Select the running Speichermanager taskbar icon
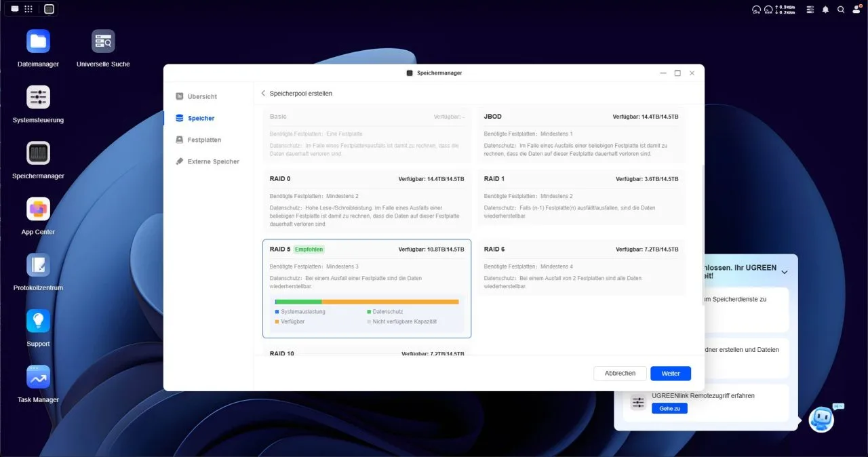This screenshot has height=457, width=868. [x=49, y=9]
